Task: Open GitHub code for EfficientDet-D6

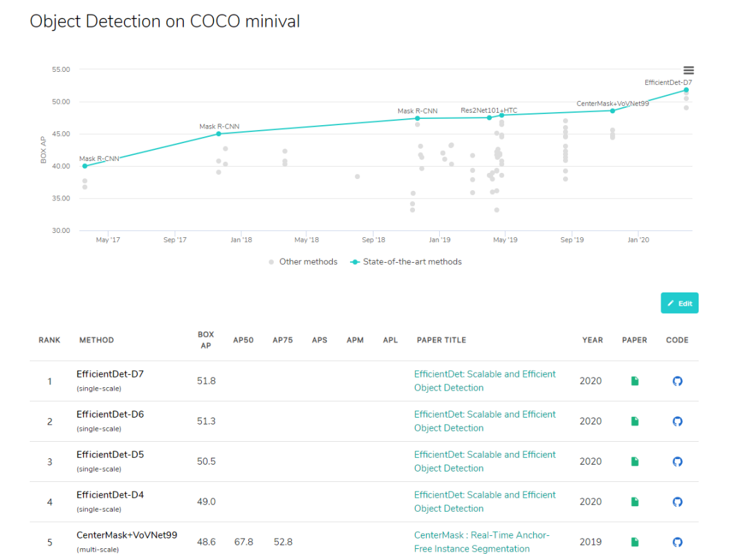Action: tap(677, 421)
